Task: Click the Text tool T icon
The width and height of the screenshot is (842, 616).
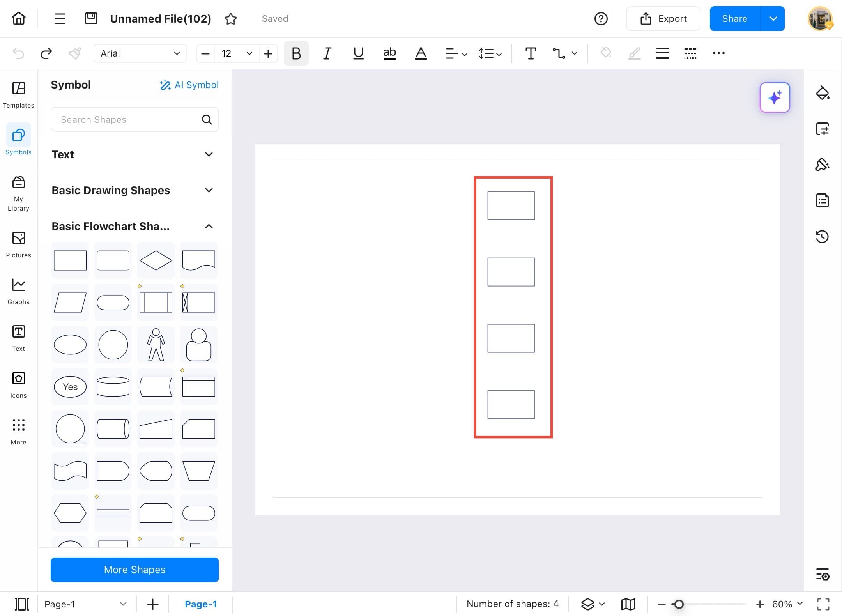Action: tap(530, 53)
